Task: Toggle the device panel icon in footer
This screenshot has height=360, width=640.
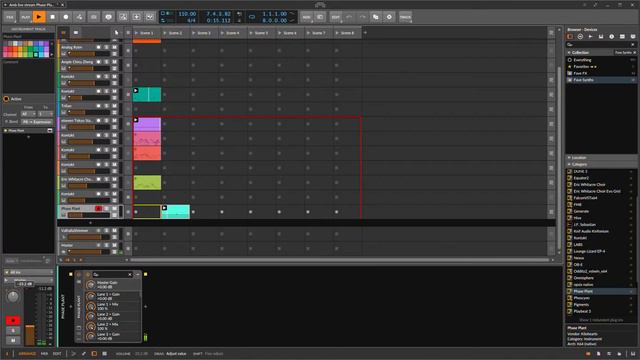Action: (94, 354)
